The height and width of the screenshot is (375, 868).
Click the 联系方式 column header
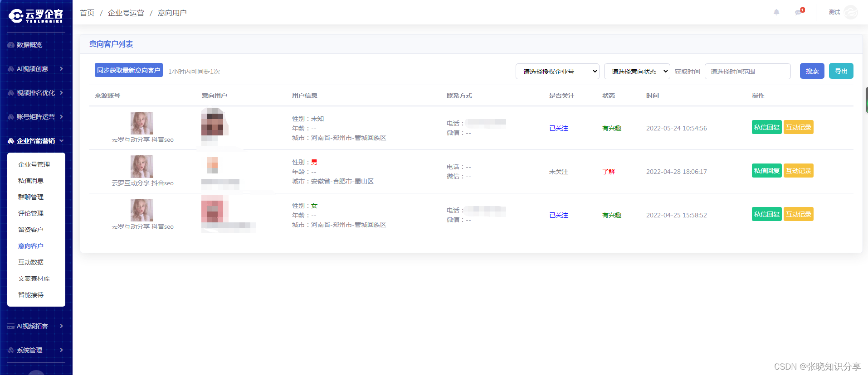click(x=459, y=96)
